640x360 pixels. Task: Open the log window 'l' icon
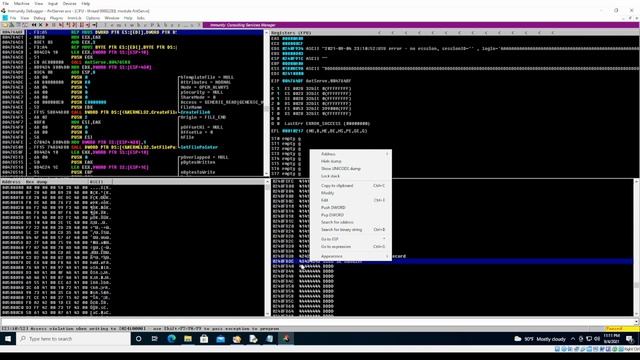[105, 25]
